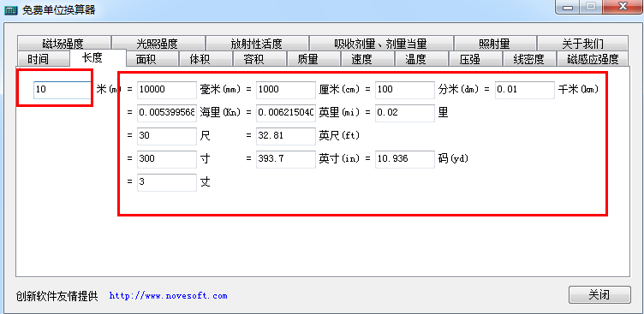Click the 海里(Kn) unit label
644x314 pixels.
220,112
